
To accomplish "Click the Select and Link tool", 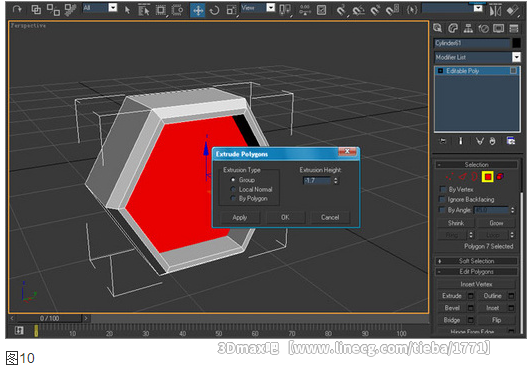I will pos(36,9).
